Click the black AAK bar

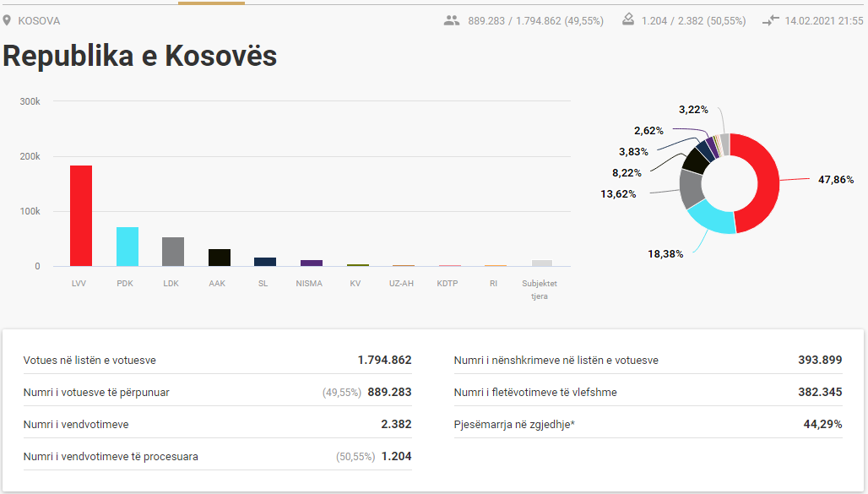[x=220, y=258]
